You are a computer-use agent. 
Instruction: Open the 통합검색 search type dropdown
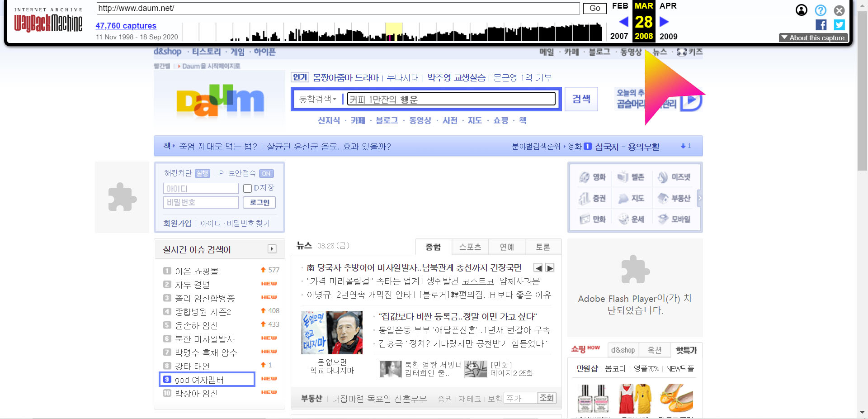(x=318, y=99)
